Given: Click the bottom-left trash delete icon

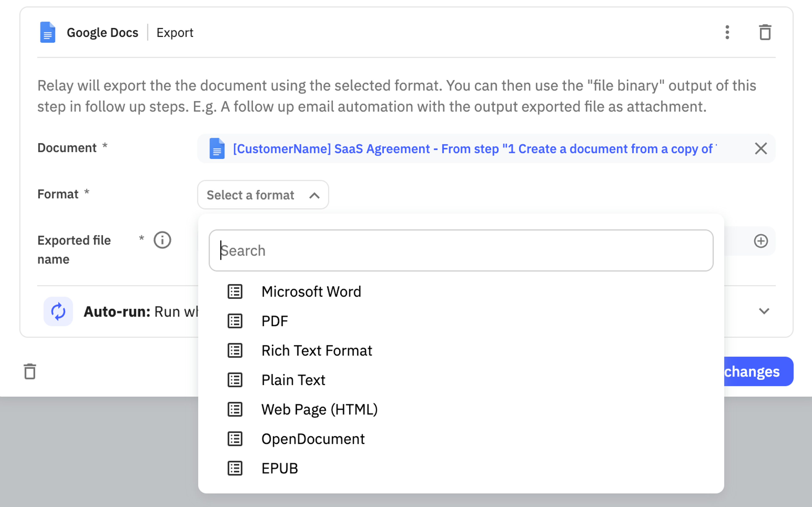Looking at the screenshot, I should [x=30, y=371].
